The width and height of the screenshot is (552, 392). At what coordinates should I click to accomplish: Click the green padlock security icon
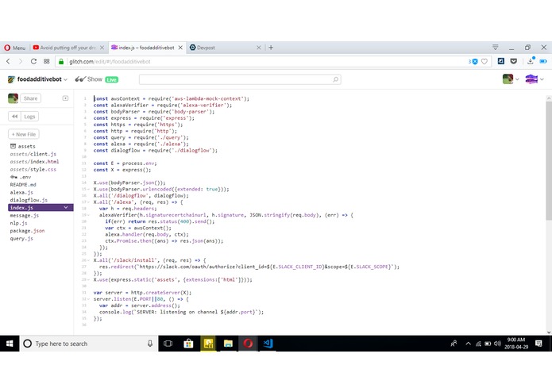(x=61, y=62)
